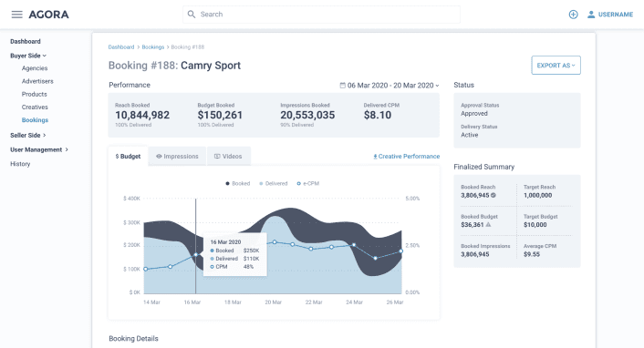Click the dollar icon on Budget tab

pyautogui.click(x=117, y=157)
